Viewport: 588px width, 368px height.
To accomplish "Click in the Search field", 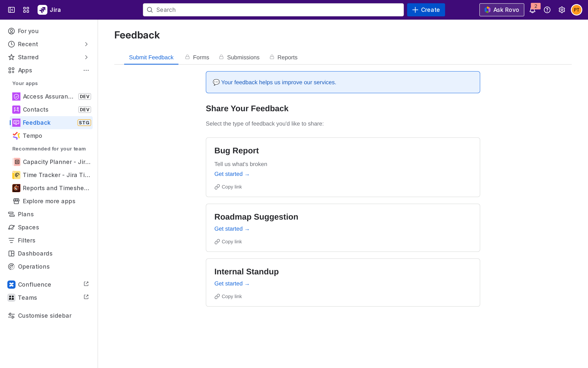I will [273, 10].
